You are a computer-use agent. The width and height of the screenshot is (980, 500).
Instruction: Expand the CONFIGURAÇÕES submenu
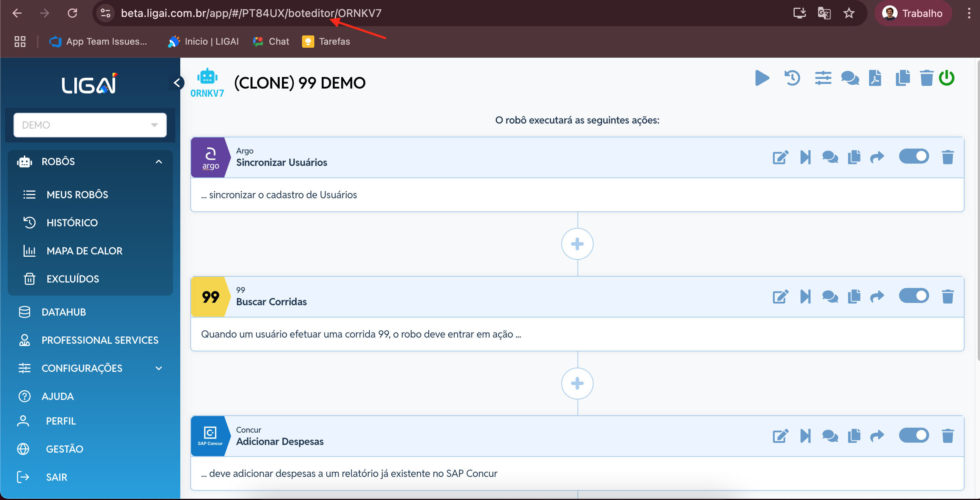(159, 368)
